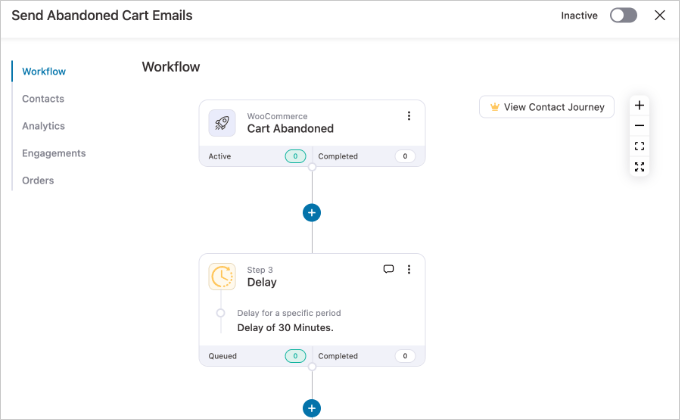680x420 pixels.
Task: Open the Analytics tab
Action: 43,126
